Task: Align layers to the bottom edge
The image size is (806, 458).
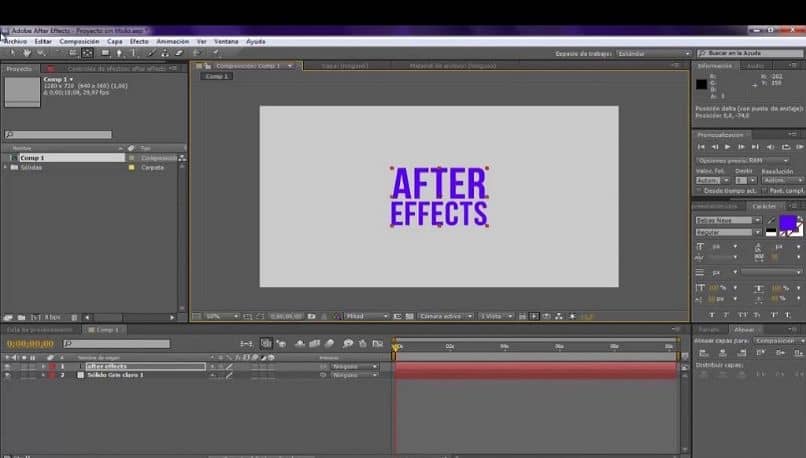Action: [x=798, y=353]
